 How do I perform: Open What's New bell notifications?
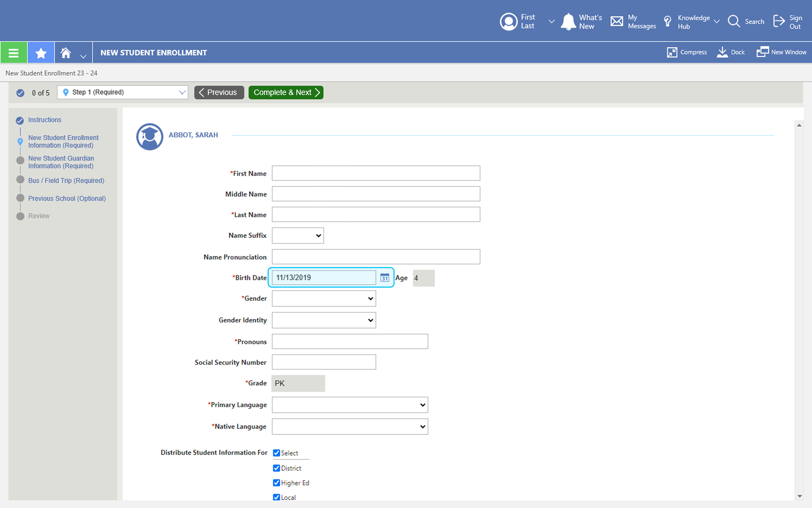point(568,22)
